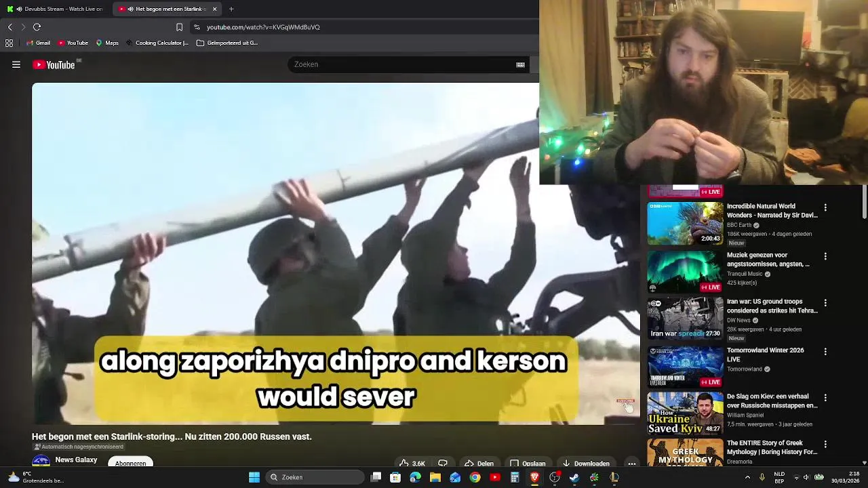The width and height of the screenshot is (868, 488).
Task: Open File Explorer from the taskbar
Action: pos(435,477)
